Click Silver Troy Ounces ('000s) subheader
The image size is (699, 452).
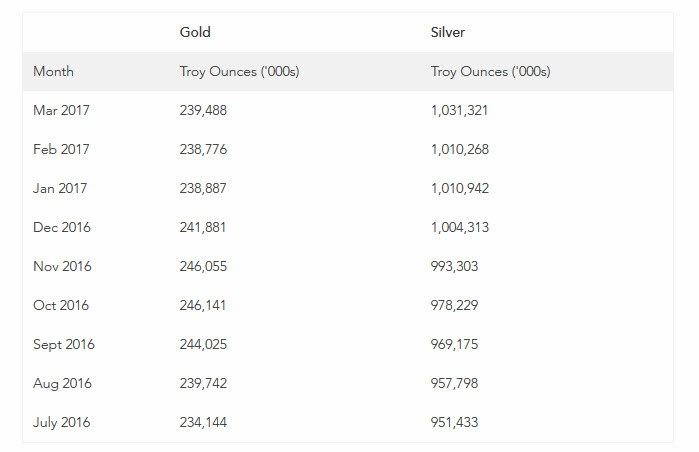[x=490, y=72]
